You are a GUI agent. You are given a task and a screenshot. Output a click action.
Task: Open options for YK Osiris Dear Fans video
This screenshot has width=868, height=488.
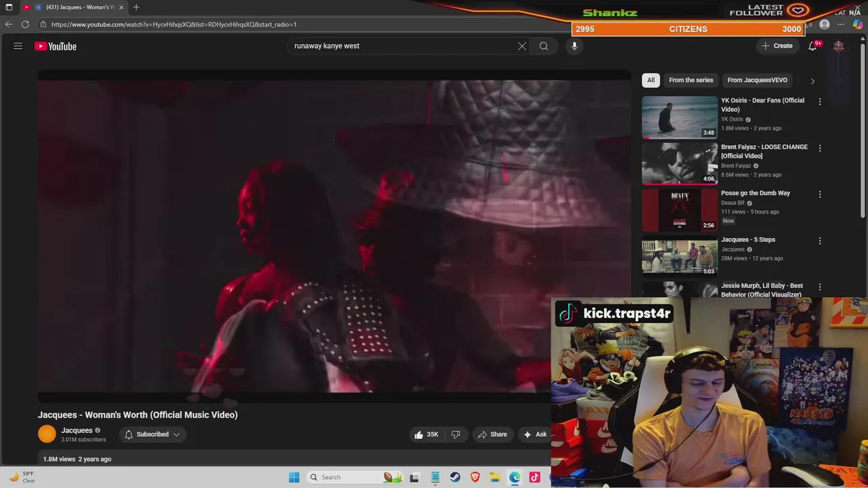(820, 102)
